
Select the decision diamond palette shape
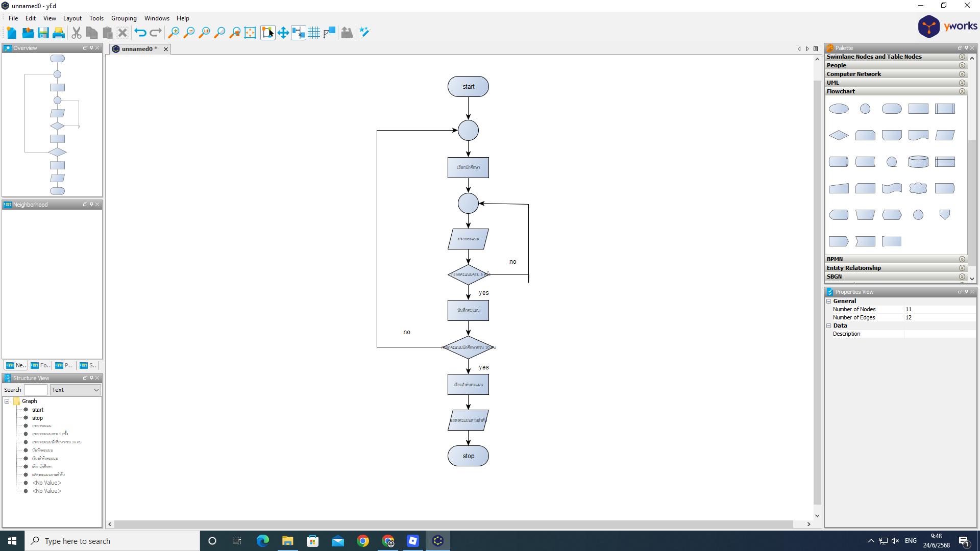point(839,135)
